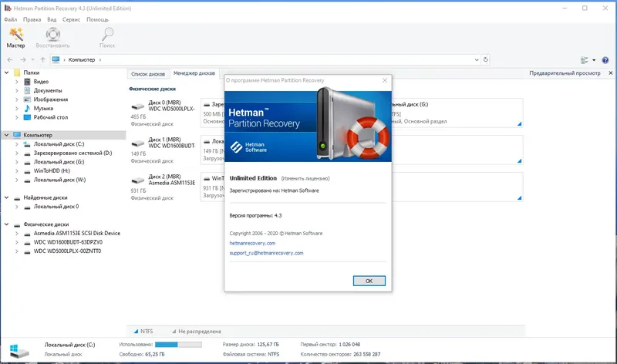Click the Hetman Software logo
The height and width of the screenshot is (364, 617).
pyautogui.click(x=248, y=147)
